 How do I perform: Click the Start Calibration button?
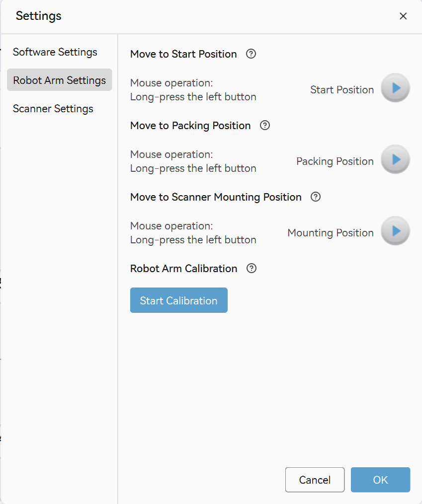tap(179, 300)
